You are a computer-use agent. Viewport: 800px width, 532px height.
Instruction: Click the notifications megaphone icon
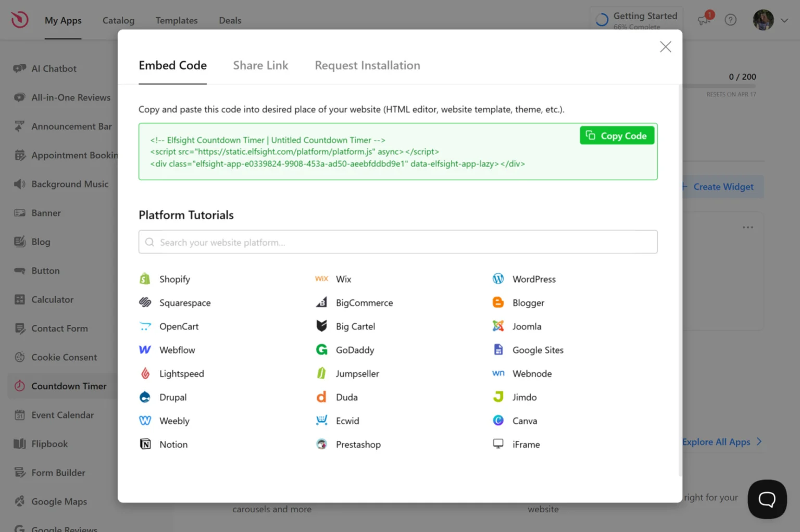point(704,20)
